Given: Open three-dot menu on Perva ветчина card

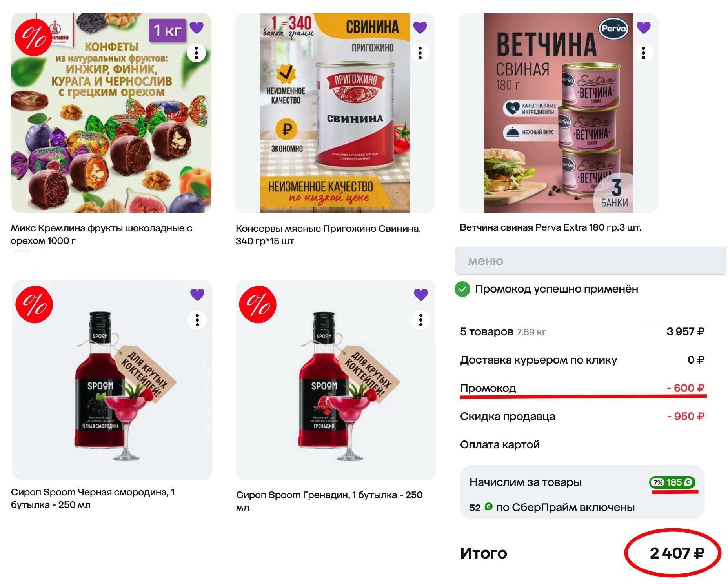Looking at the screenshot, I should [x=644, y=53].
